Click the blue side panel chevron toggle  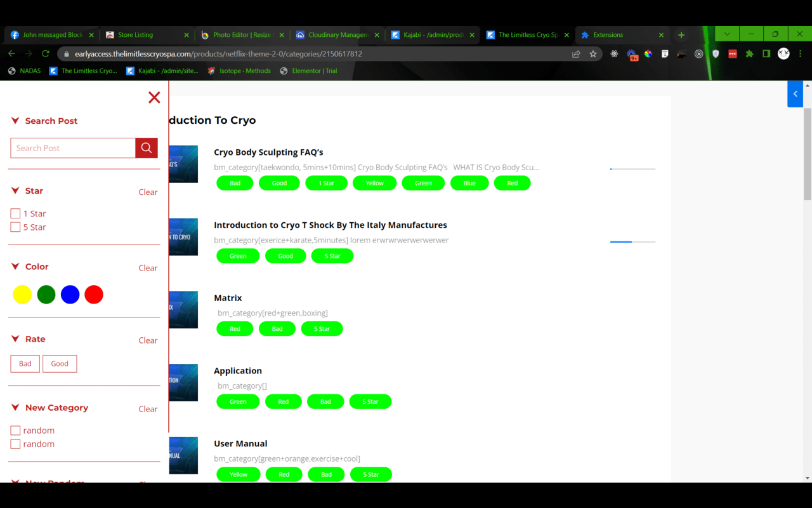tap(795, 94)
